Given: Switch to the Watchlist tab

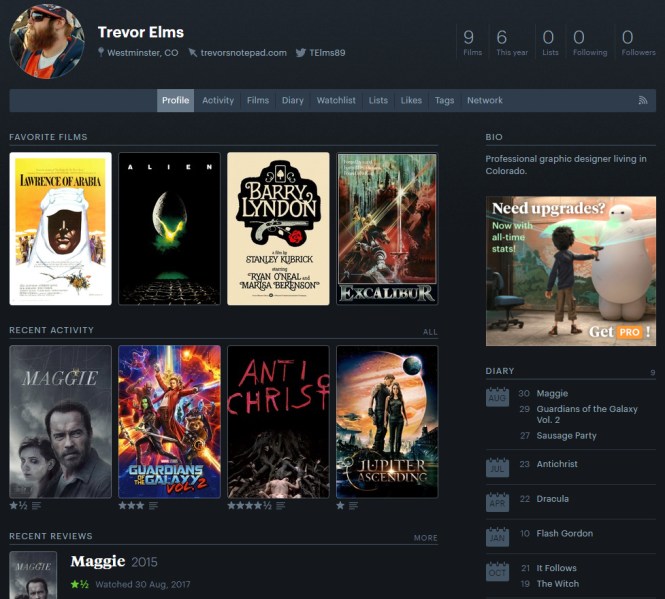Looking at the screenshot, I should (x=336, y=101).
